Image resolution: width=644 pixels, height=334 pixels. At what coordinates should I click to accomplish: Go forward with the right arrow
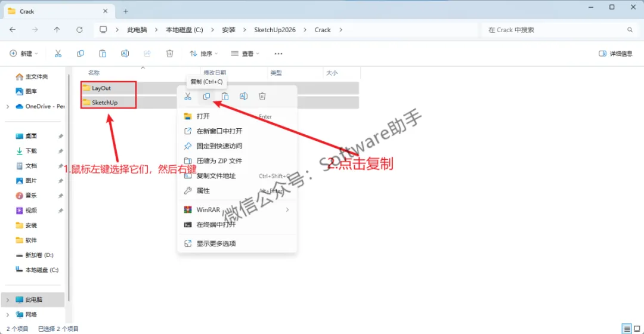pyautogui.click(x=35, y=30)
